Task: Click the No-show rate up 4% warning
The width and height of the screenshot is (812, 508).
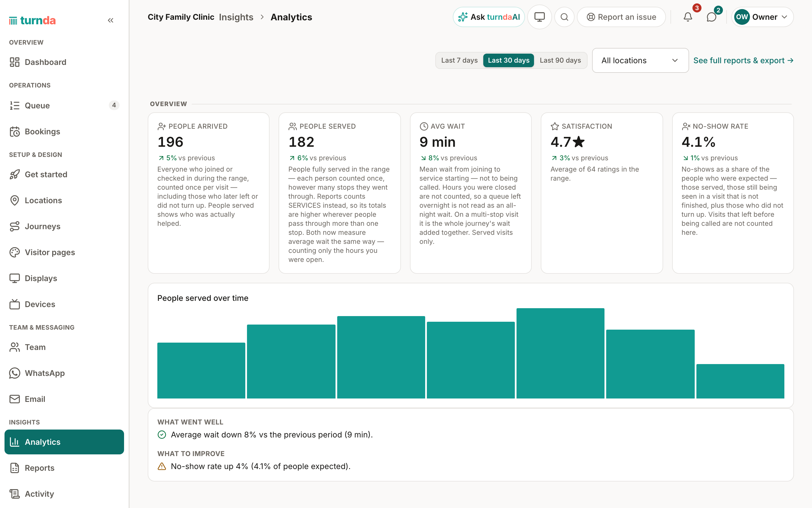Action: [254, 466]
